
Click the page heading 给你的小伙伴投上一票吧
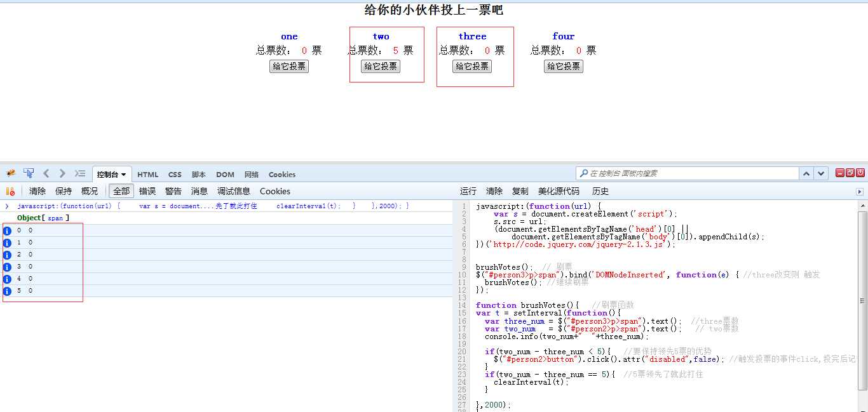pyautogui.click(x=434, y=10)
